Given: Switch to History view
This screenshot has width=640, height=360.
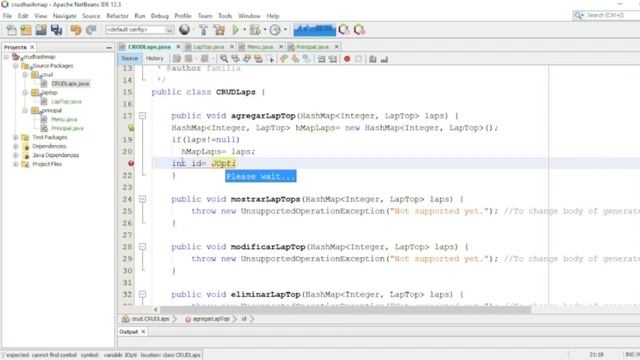Looking at the screenshot, I should point(155,58).
